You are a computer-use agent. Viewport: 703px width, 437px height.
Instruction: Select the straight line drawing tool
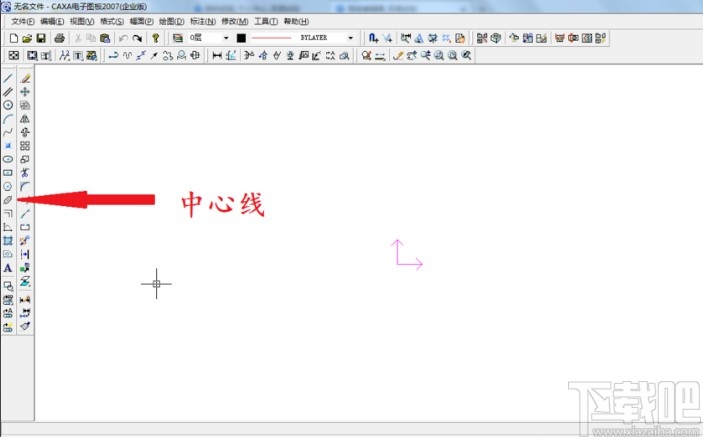[x=8, y=78]
